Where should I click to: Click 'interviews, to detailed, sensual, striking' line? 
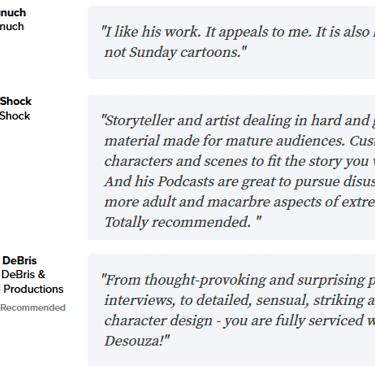[239, 300]
